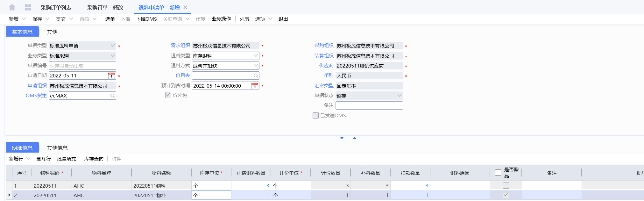This screenshot has width=644, height=201.
Task: Toggle the 价外税 checkbox
Action: pyautogui.click(x=168, y=95)
